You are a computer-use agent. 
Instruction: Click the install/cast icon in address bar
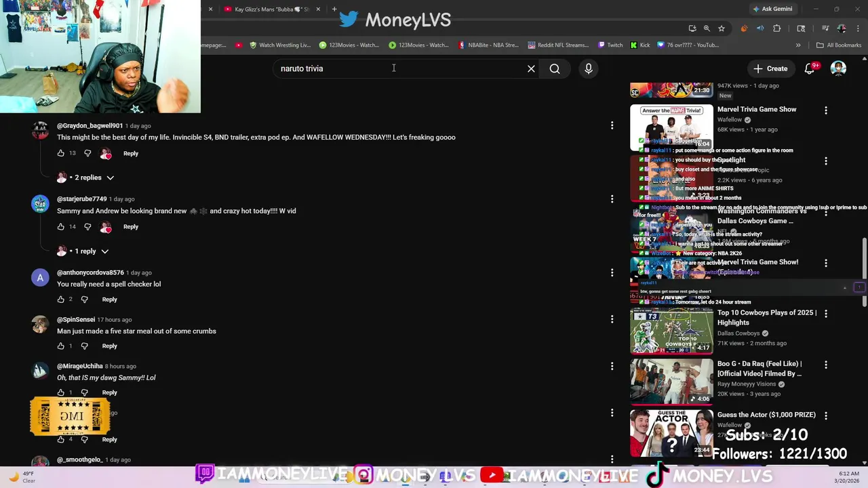pos(692,28)
